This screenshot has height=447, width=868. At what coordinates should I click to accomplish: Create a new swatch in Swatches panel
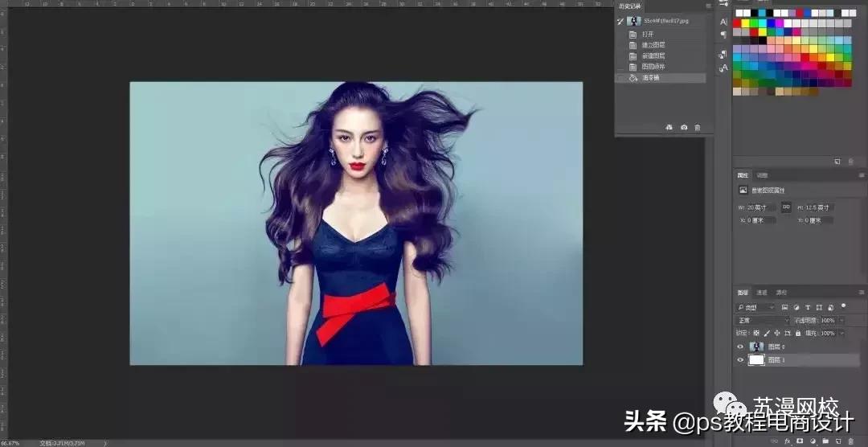point(837,162)
